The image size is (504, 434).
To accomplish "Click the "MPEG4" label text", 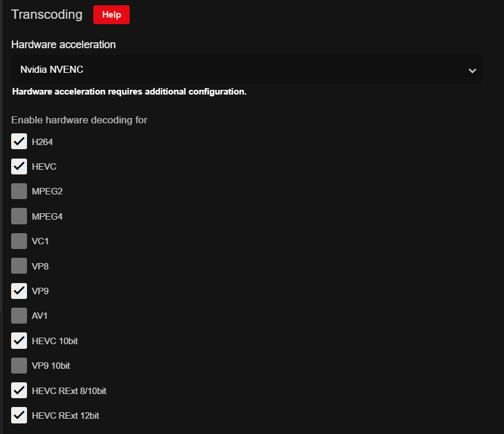I will click(x=47, y=216).
